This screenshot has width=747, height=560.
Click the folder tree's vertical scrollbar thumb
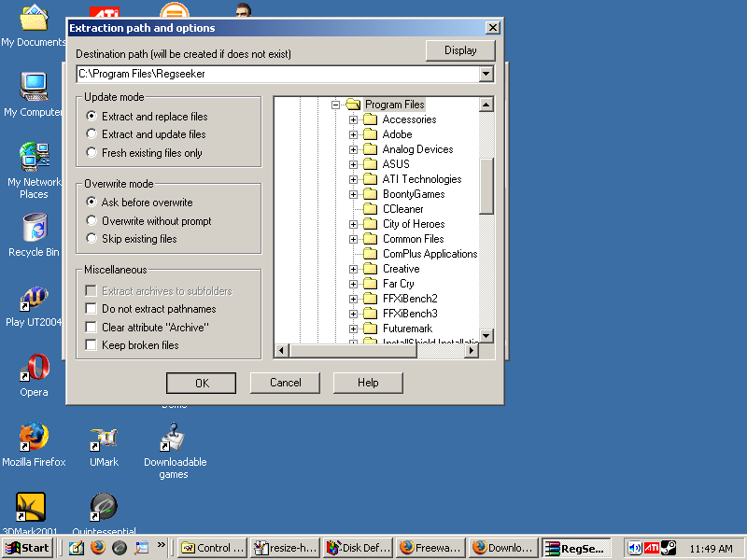486,186
